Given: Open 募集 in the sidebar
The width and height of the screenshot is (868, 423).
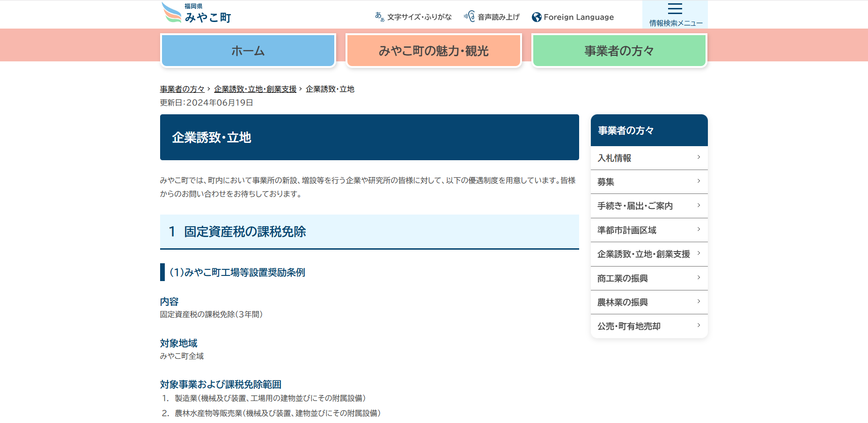Looking at the screenshot, I should click(x=649, y=182).
